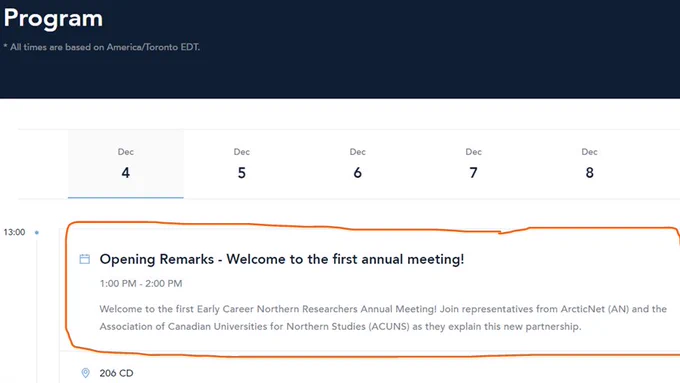Click the 1:00 PM - 2:00 PM time text
Image resolution: width=680 pixels, height=383 pixels.
(141, 284)
